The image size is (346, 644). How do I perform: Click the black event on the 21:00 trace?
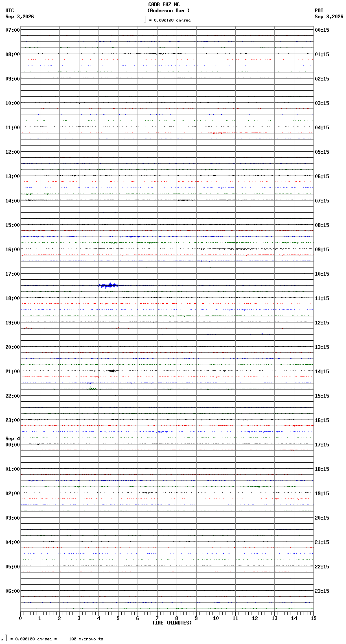(x=112, y=371)
